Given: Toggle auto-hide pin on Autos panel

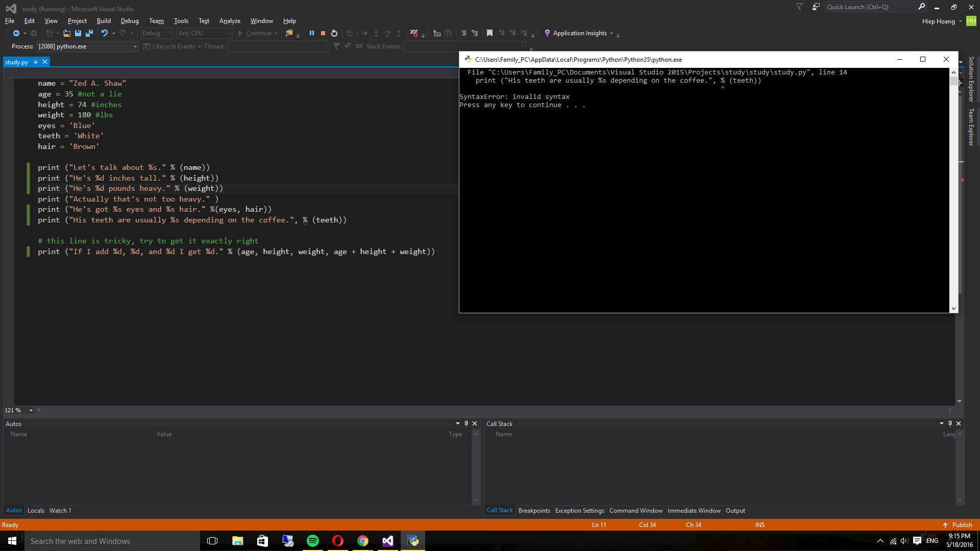Looking at the screenshot, I should pos(466,423).
